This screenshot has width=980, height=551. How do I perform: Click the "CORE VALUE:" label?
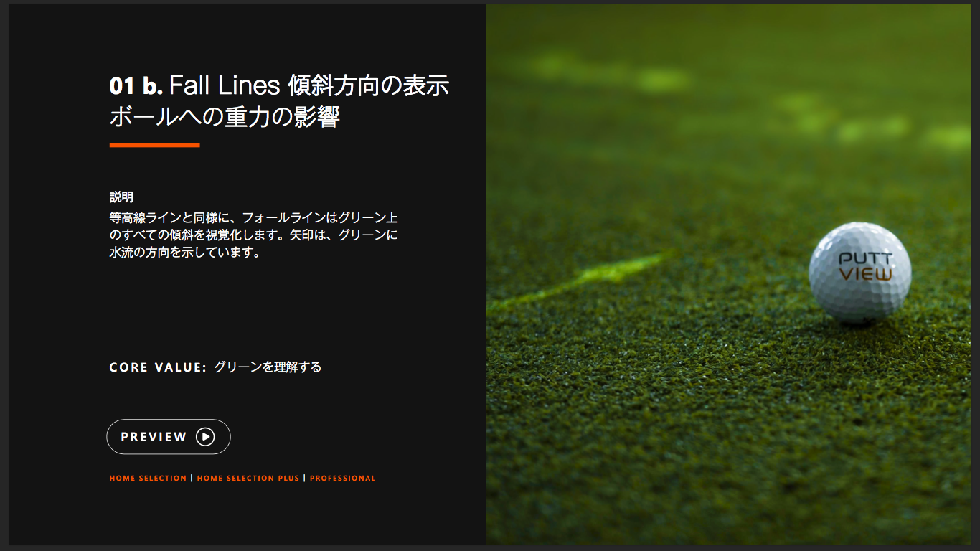tap(158, 367)
